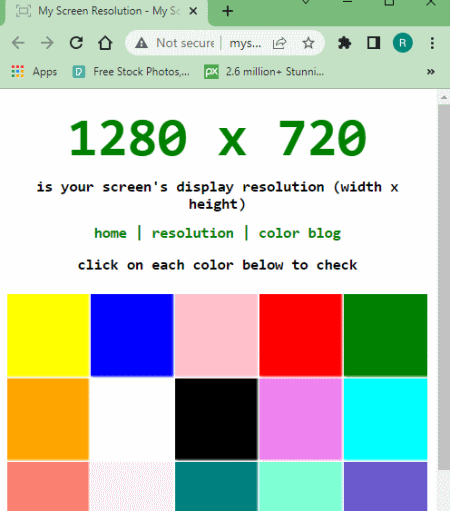Open the 2.6 million+ Stunning bookmark

tap(264, 72)
